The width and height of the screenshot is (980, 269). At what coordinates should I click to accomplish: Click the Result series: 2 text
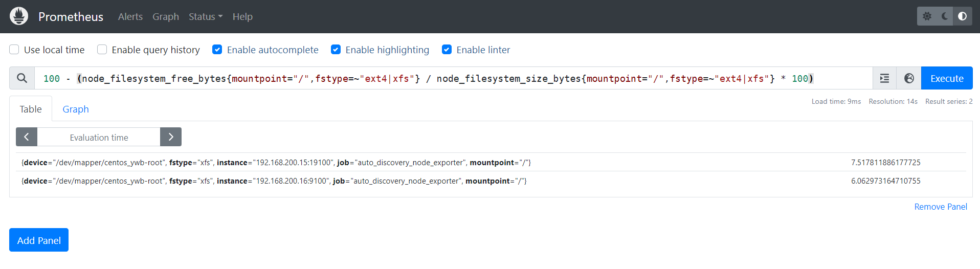pos(949,101)
